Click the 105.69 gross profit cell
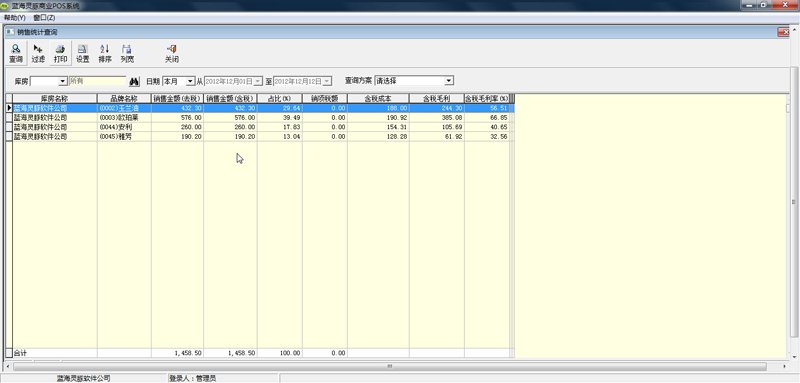The height and width of the screenshot is (383, 800). 436,127
